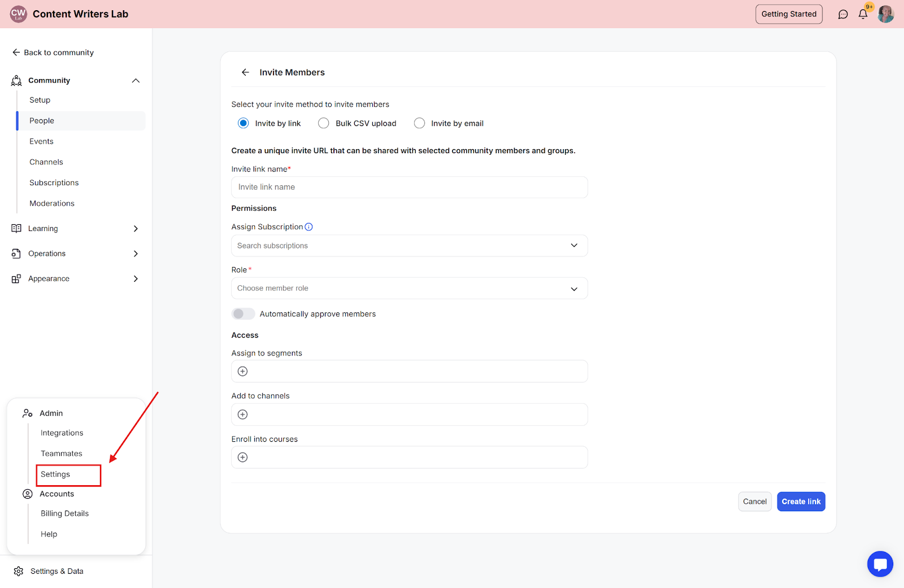The image size is (904, 588).
Task: Toggle Automatically approve members switch
Action: 243,313
